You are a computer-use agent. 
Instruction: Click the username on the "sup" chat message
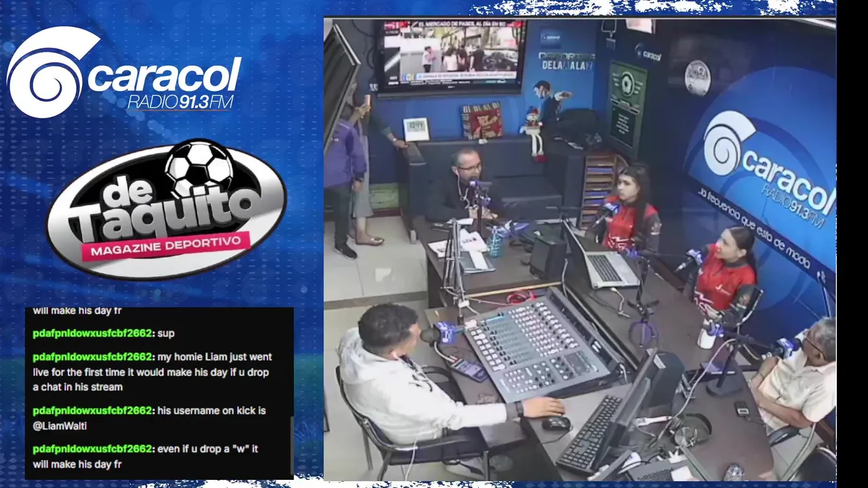coord(93,333)
